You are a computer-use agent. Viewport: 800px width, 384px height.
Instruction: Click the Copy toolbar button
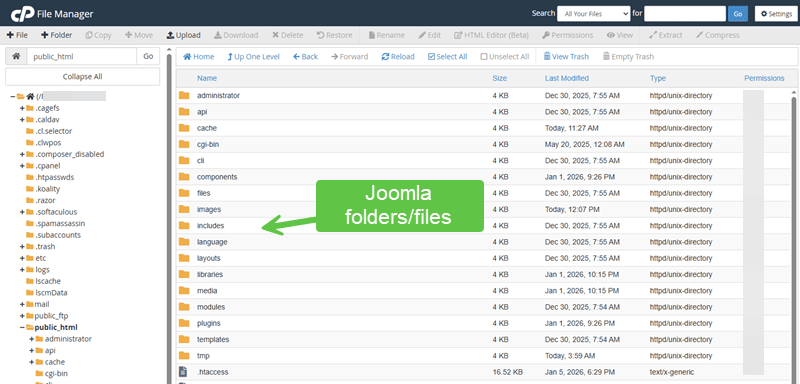tap(98, 35)
